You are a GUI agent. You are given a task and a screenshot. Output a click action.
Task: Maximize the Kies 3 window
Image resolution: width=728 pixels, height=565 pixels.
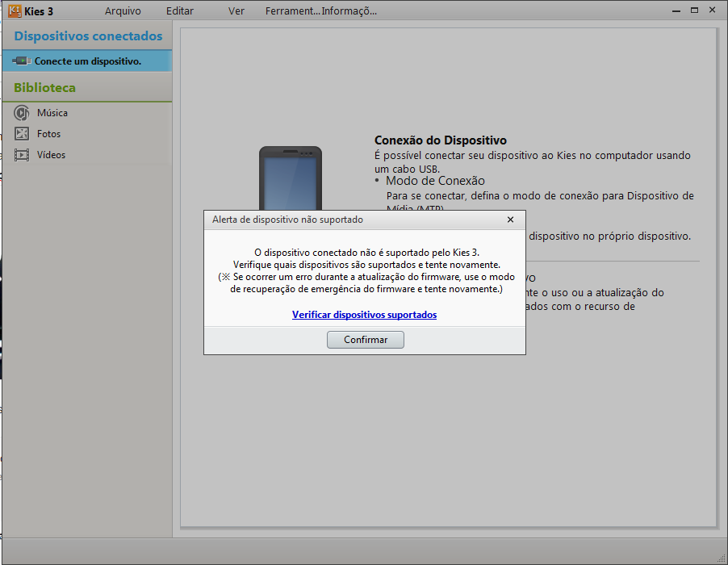(x=695, y=10)
